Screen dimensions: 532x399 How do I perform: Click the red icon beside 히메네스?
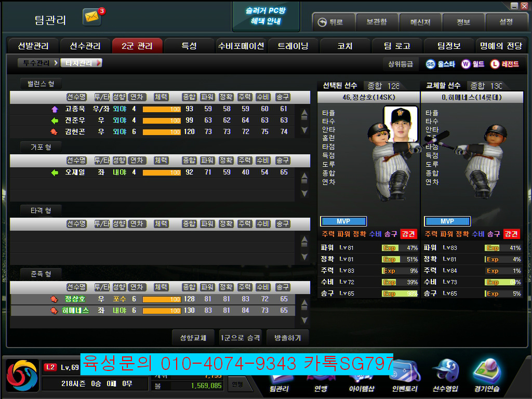[54, 311]
